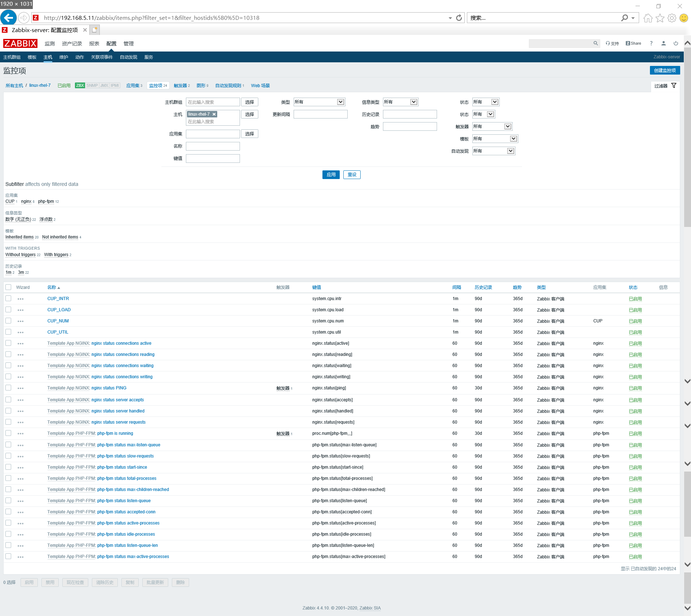This screenshot has height=616, width=691.
Task: Check the select-all checkbox in table header
Action: [x=8, y=287]
